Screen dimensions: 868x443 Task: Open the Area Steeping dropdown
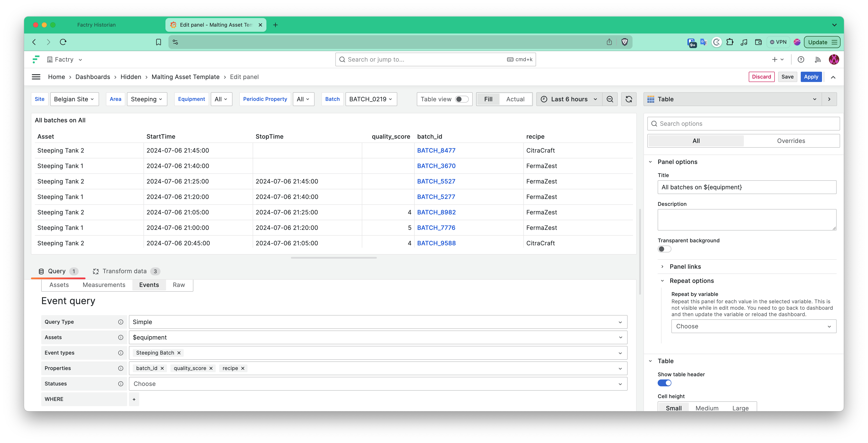click(147, 99)
